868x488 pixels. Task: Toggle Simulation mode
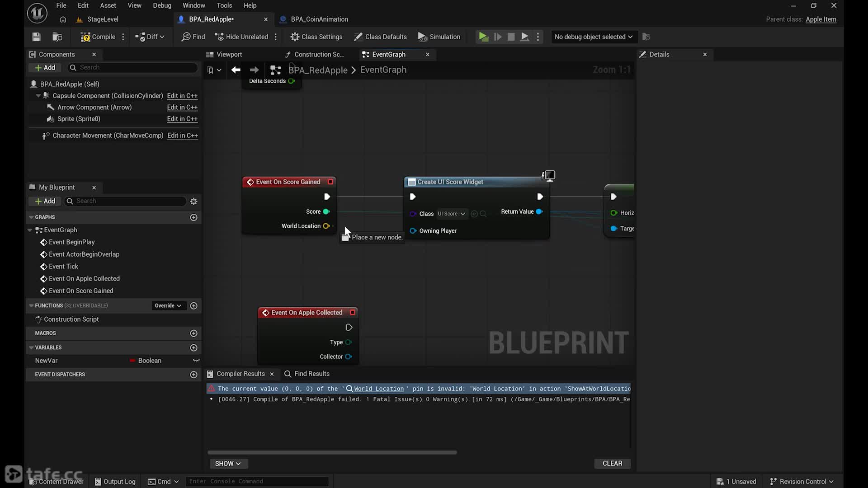[439, 37]
